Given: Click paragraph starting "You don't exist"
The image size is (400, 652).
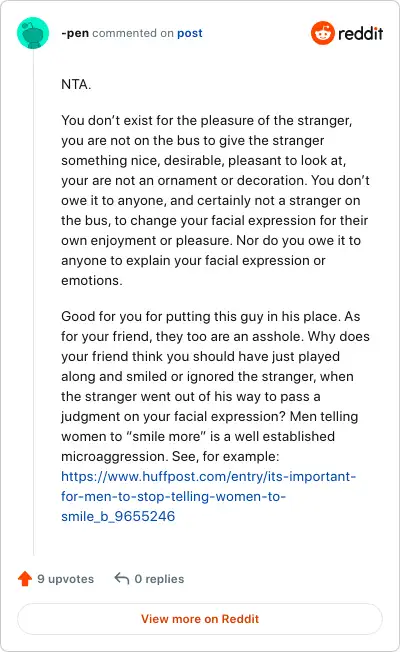Looking at the screenshot, I should point(215,200).
